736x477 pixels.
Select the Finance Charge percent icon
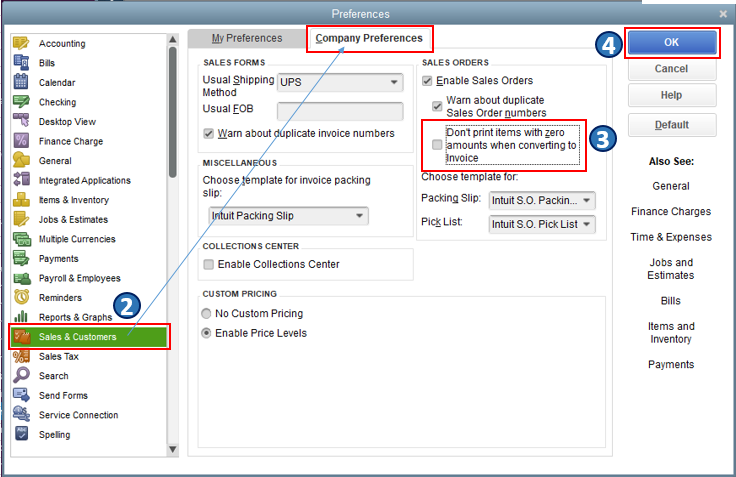pyautogui.click(x=21, y=140)
